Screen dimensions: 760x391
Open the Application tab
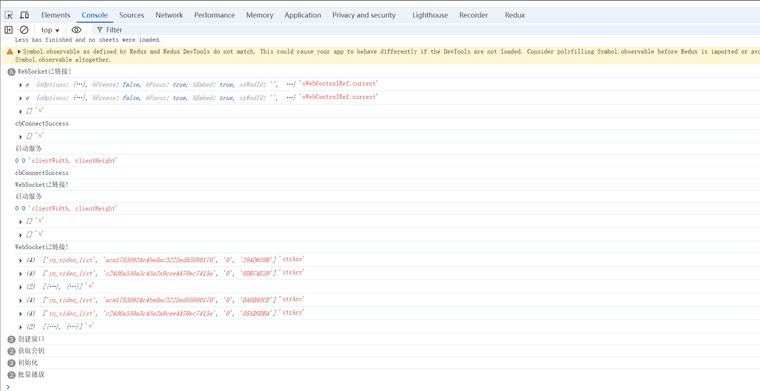(303, 15)
